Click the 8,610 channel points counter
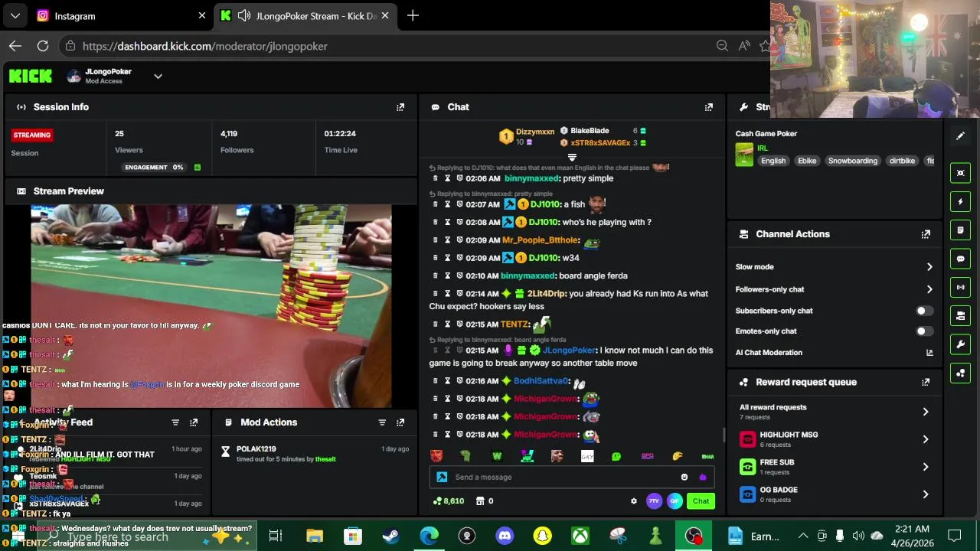The width and height of the screenshot is (980, 551). point(449,501)
